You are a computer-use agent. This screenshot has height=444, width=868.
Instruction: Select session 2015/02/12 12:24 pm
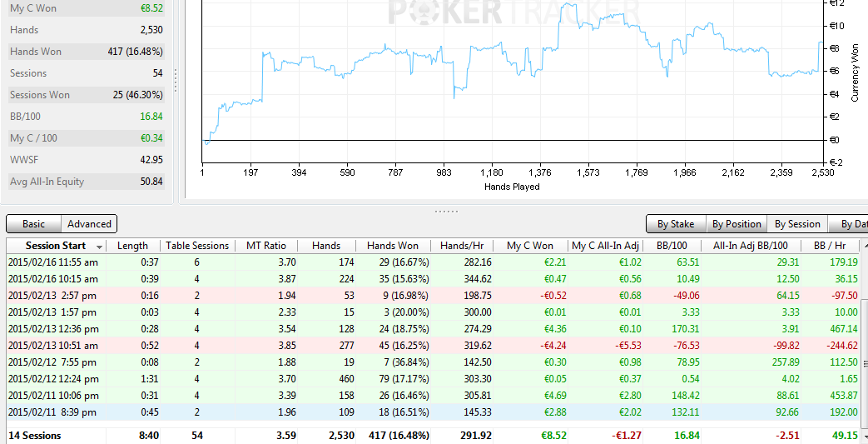pos(433,378)
